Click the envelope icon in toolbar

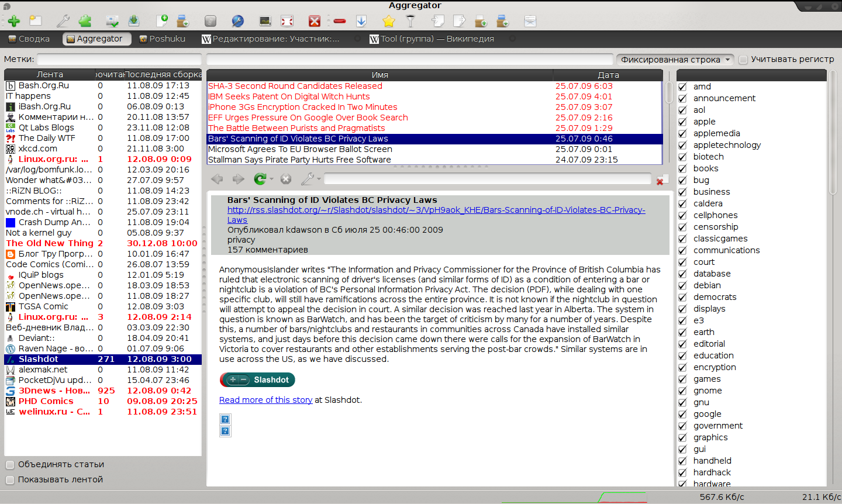point(530,22)
